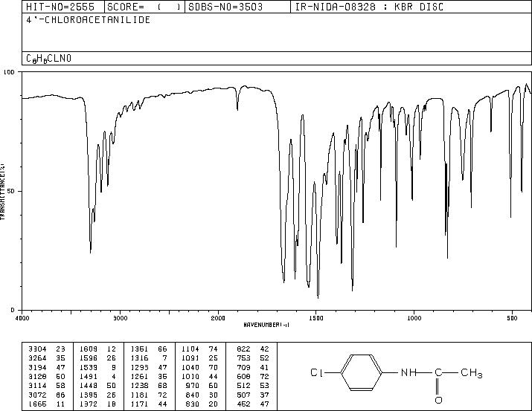Select the CH3 group in the structure
The height and width of the screenshot is (411, 532).
[x=472, y=373]
